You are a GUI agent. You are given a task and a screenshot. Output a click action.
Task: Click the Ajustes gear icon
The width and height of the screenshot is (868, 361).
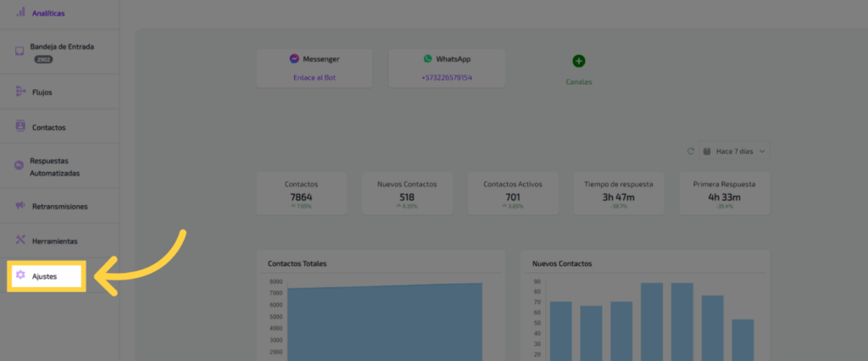click(x=20, y=276)
